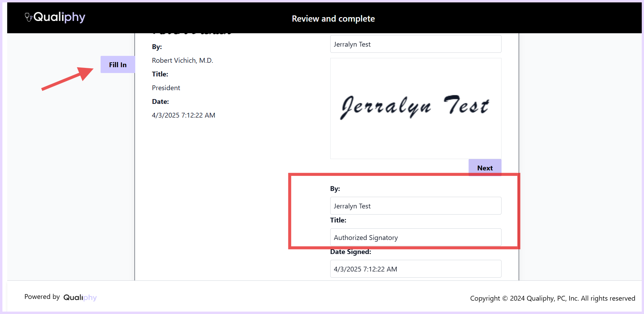Click the By field inside the red highlight box
The height and width of the screenshot is (314, 644).
click(415, 206)
